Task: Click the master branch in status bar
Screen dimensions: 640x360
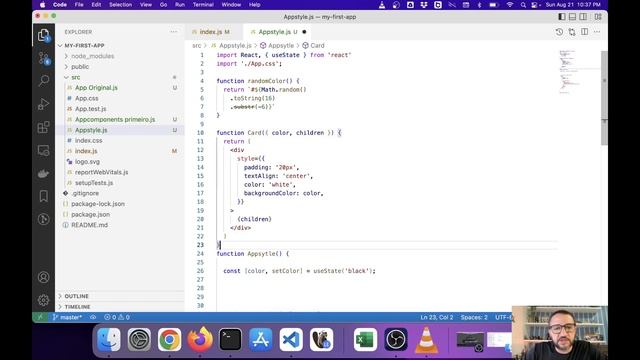Action: tap(67, 317)
